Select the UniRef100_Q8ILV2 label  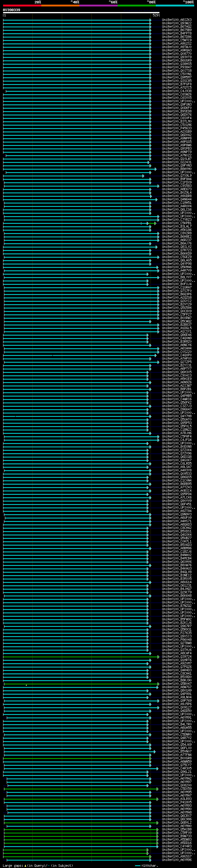click(x=177, y=247)
